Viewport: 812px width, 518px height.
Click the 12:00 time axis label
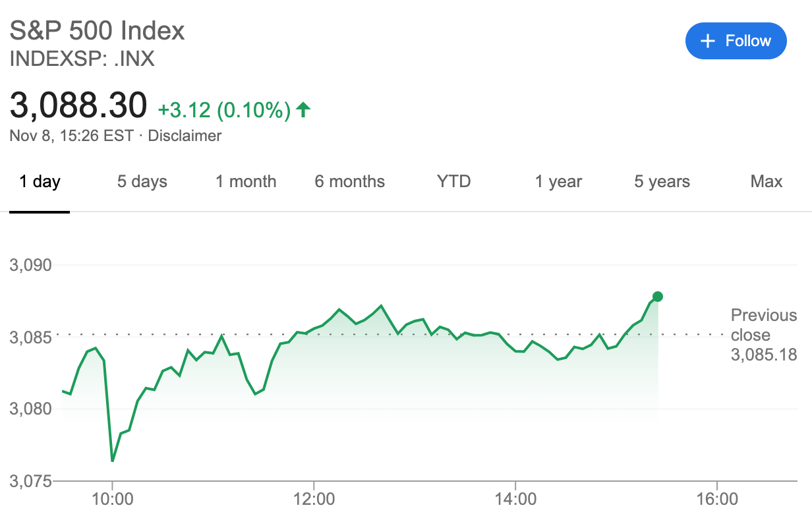click(314, 499)
